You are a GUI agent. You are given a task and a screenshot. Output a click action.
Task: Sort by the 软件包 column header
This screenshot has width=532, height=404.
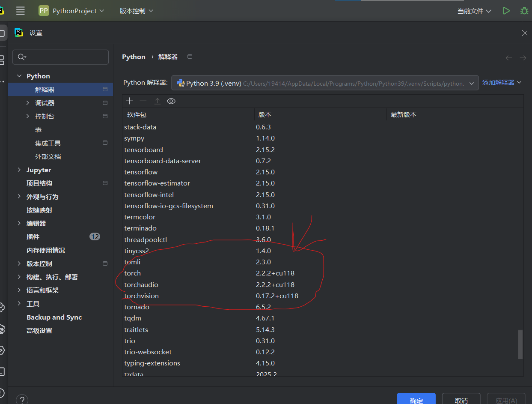click(188, 115)
